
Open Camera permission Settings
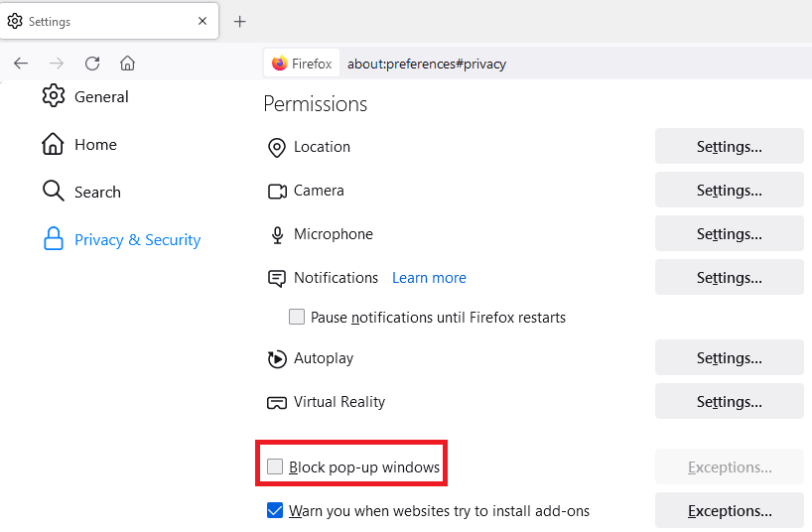coord(729,191)
